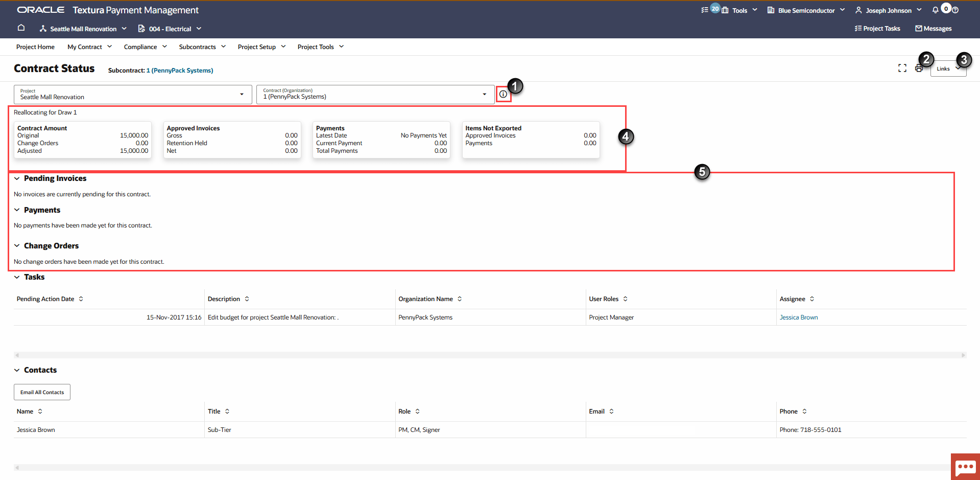Open Seattle Mall Renovation project switcher
The image size is (980, 480).
(83, 29)
